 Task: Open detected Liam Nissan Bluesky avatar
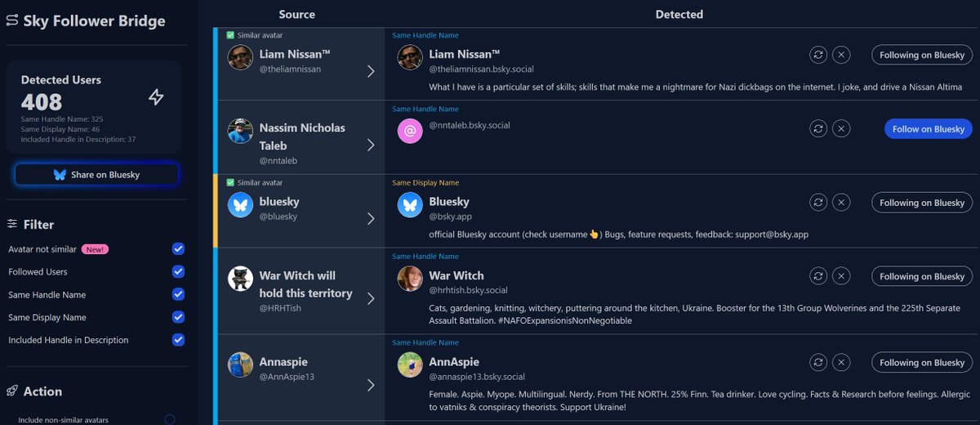[410, 57]
